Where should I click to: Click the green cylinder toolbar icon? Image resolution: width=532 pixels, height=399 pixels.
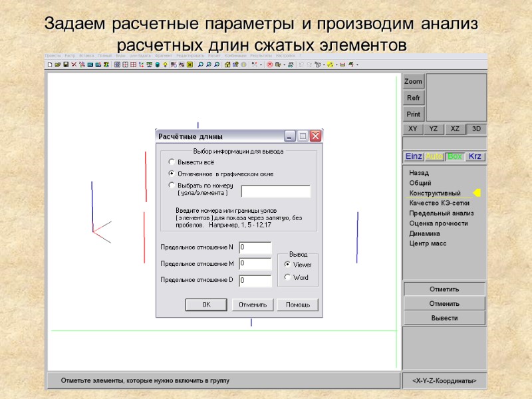pyautogui.click(x=158, y=65)
